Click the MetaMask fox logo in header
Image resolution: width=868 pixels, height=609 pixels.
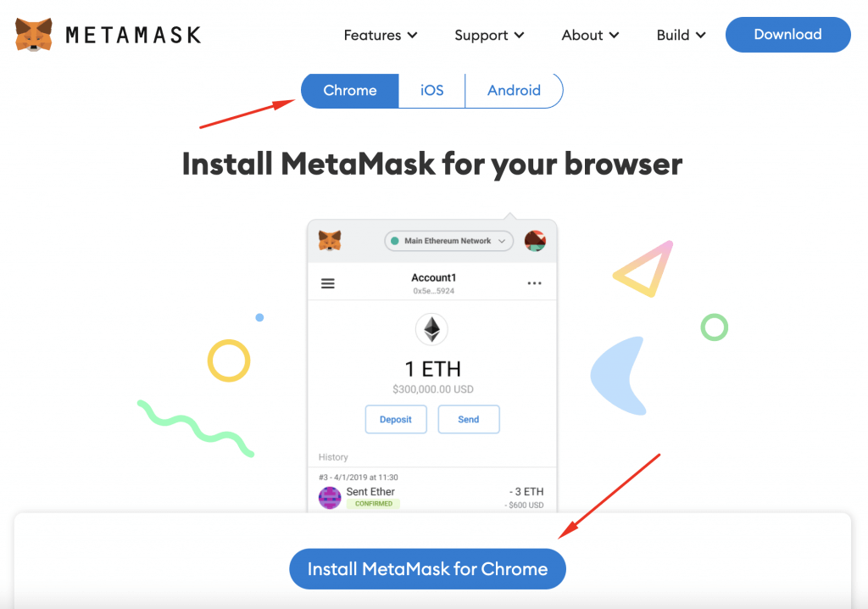click(34, 35)
